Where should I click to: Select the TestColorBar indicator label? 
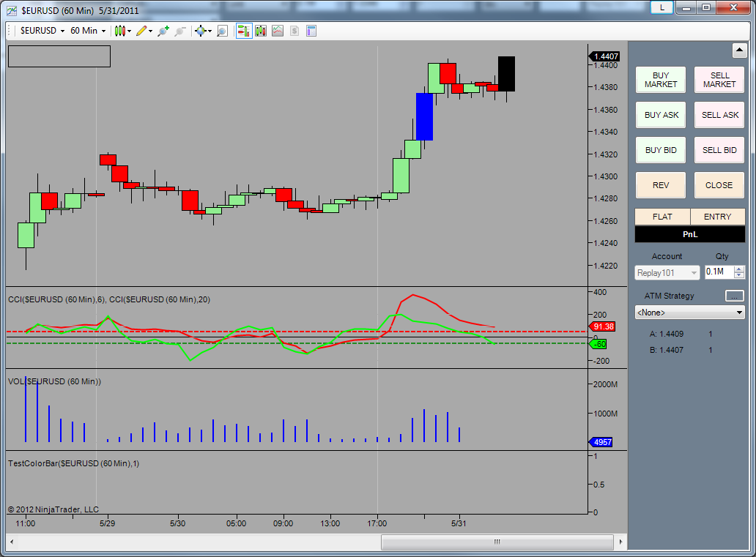(x=73, y=463)
